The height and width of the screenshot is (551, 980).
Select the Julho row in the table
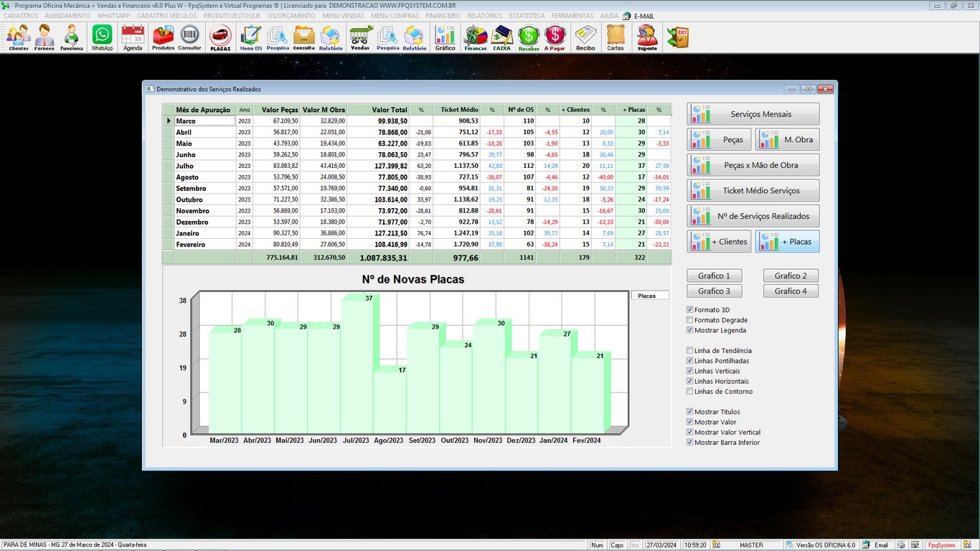pyautogui.click(x=204, y=166)
